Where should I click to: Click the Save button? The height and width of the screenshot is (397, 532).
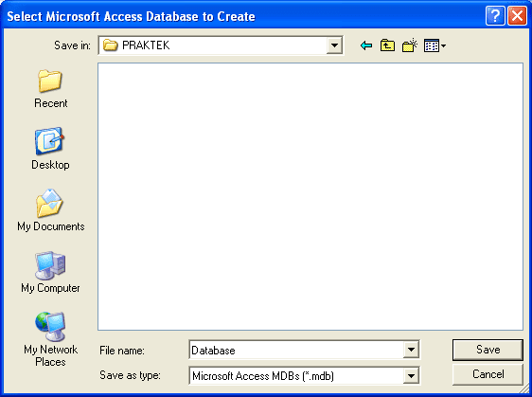(x=488, y=350)
